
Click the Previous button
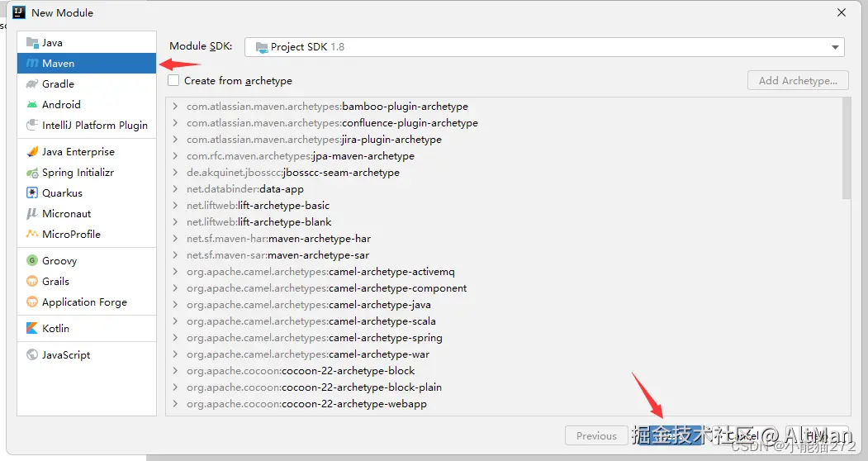tap(596, 435)
